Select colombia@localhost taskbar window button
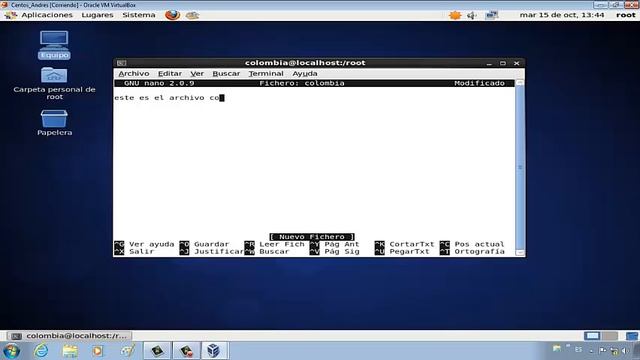 tap(69, 336)
